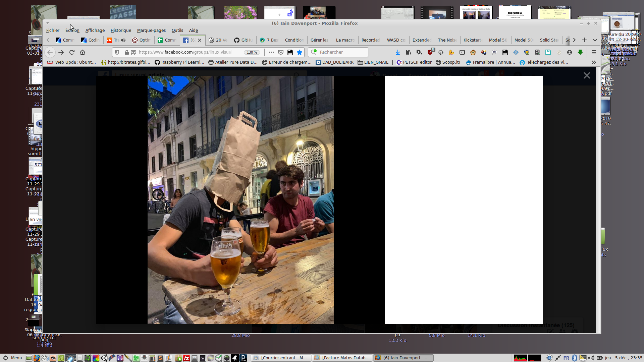Open page actions three-dots menu
644x362 pixels.
click(271, 52)
